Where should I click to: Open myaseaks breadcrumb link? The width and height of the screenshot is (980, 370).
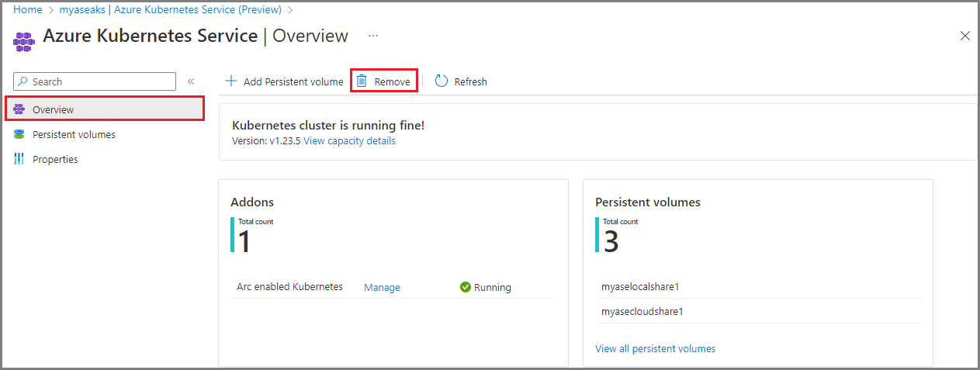(170, 10)
